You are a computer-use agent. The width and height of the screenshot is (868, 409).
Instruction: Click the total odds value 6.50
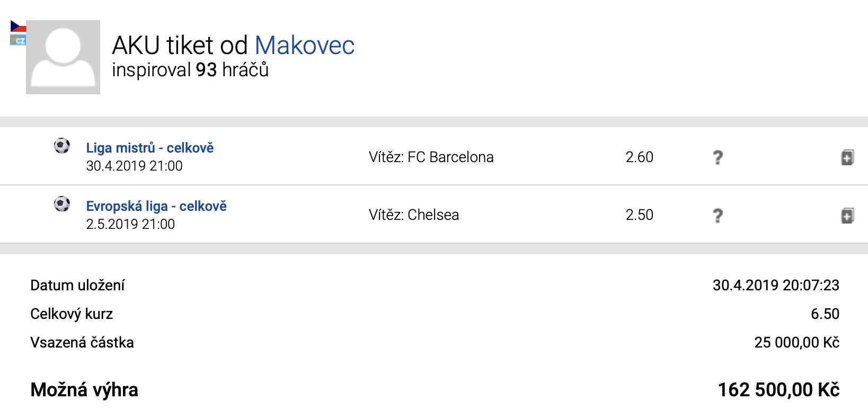(x=825, y=314)
